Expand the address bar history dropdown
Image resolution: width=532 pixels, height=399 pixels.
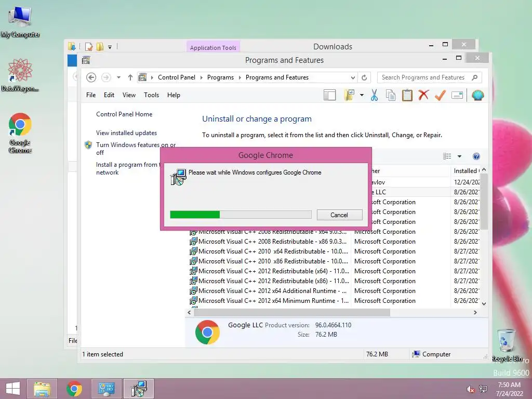(353, 78)
